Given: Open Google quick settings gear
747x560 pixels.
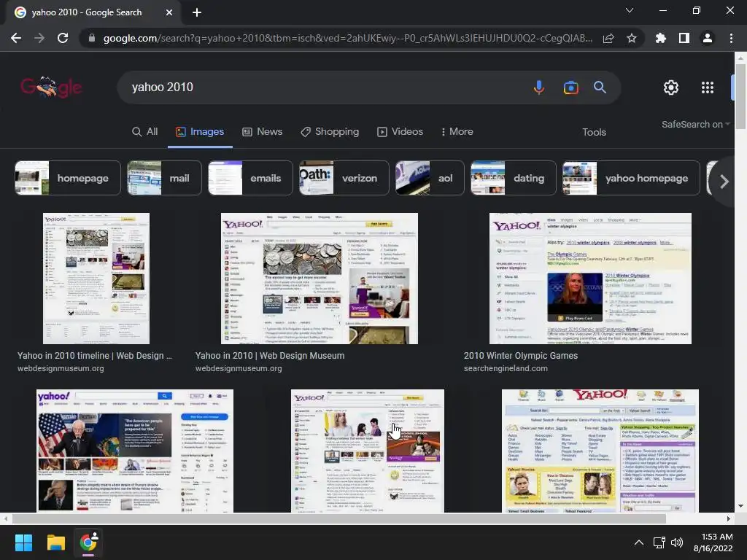Looking at the screenshot, I should point(671,87).
